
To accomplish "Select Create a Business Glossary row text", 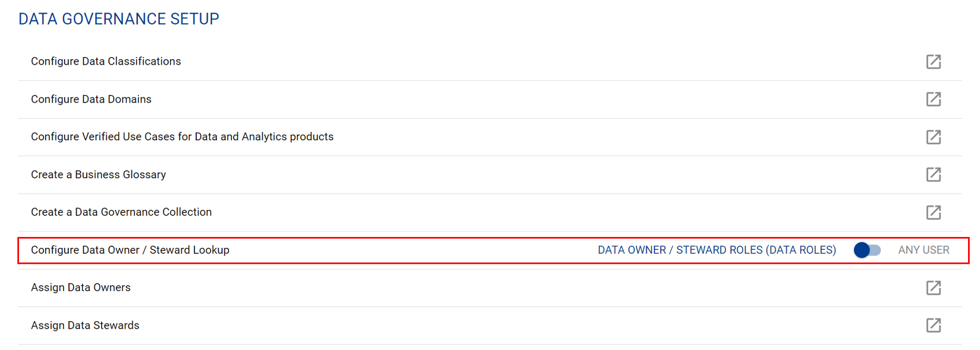I will click(98, 174).
